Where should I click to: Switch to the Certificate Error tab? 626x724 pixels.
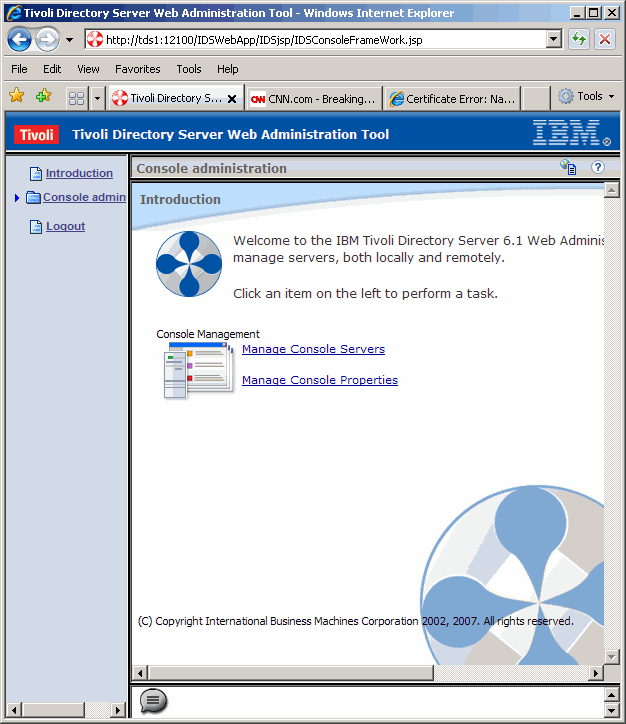point(452,98)
